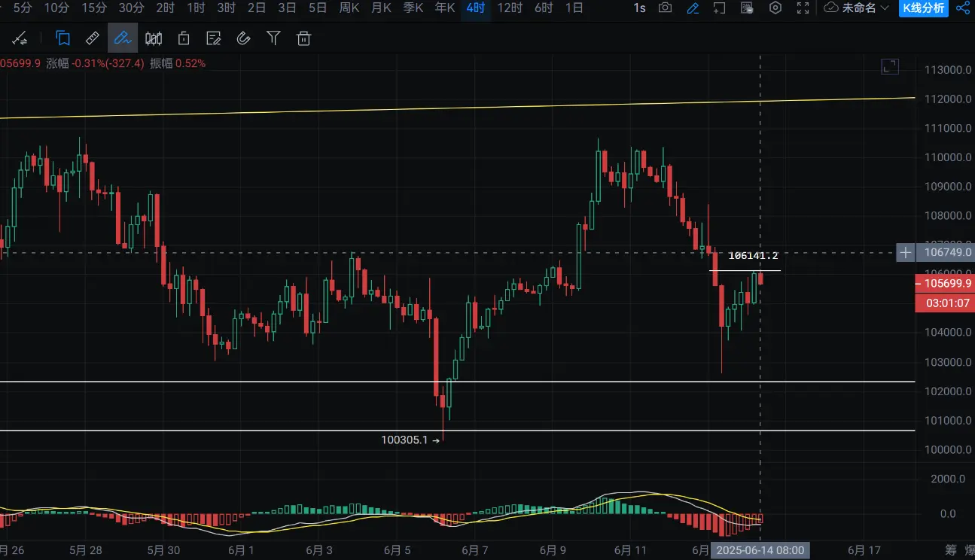Click the plus icon on price axis
Image resolution: width=975 pixels, height=560 pixels.
click(x=906, y=253)
